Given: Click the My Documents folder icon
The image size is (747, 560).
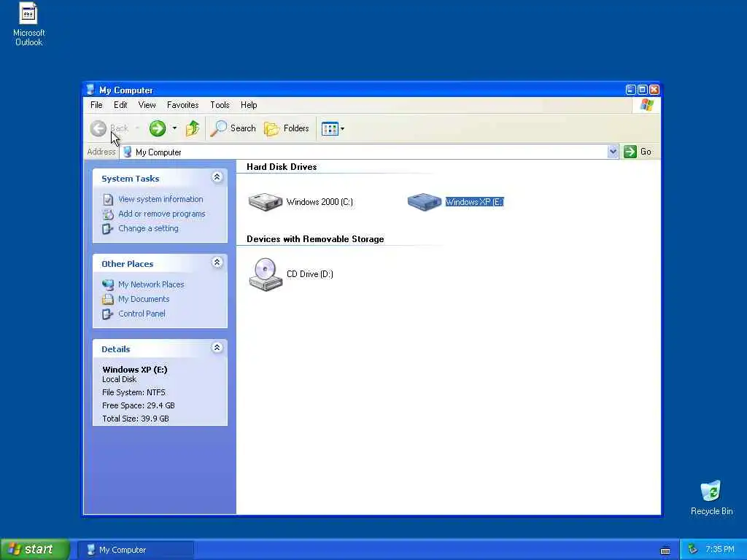Looking at the screenshot, I should click(x=108, y=299).
